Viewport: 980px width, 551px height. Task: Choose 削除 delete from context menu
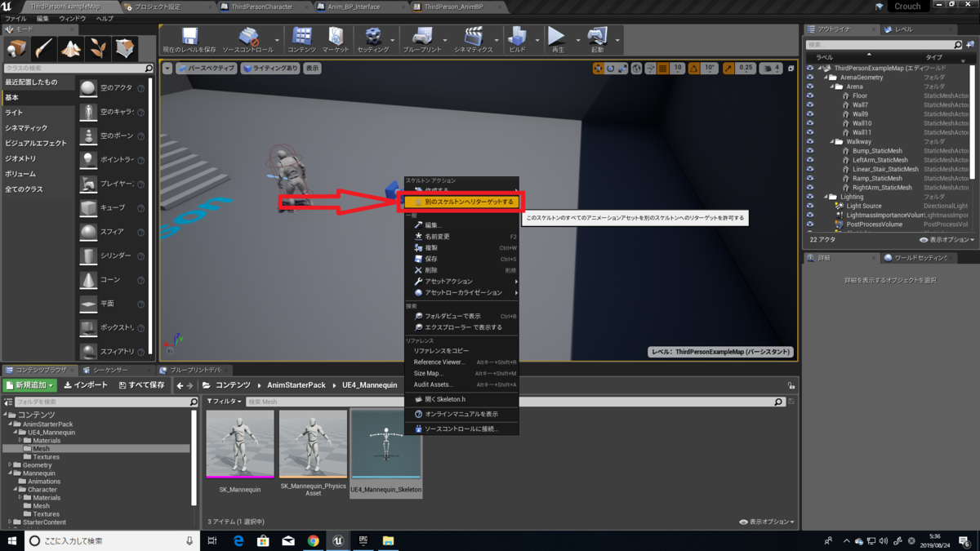(462, 270)
